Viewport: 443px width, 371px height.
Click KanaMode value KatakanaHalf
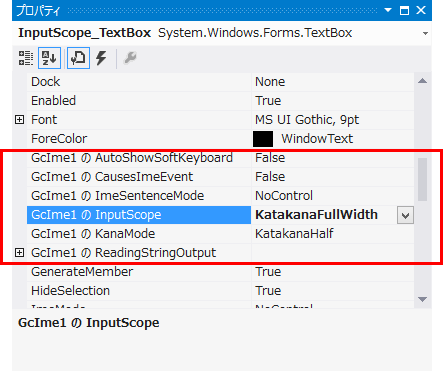[294, 234]
